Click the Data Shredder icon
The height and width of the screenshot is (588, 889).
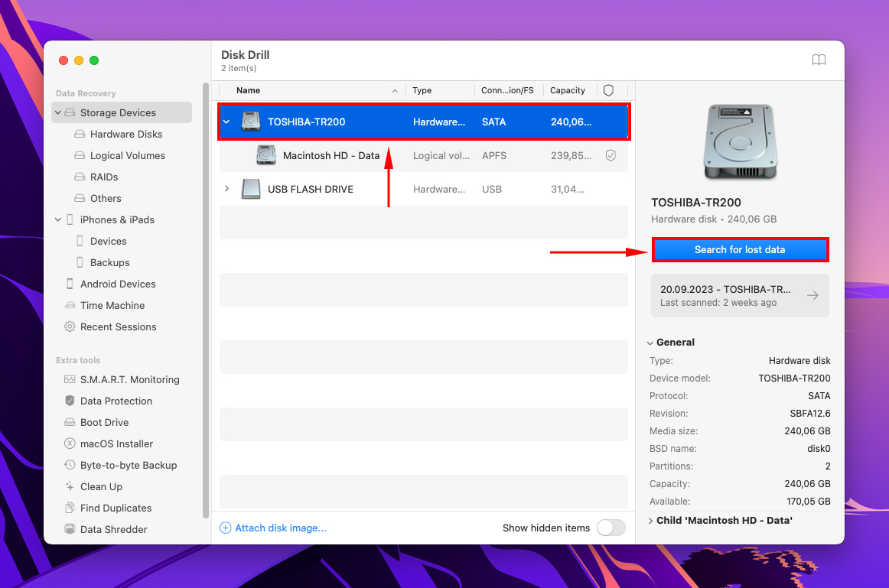click(70, 529)
